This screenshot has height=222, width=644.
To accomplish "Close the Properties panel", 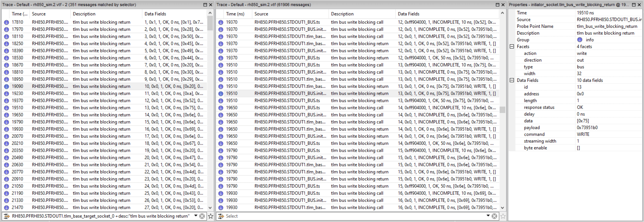I will [639, 4].
